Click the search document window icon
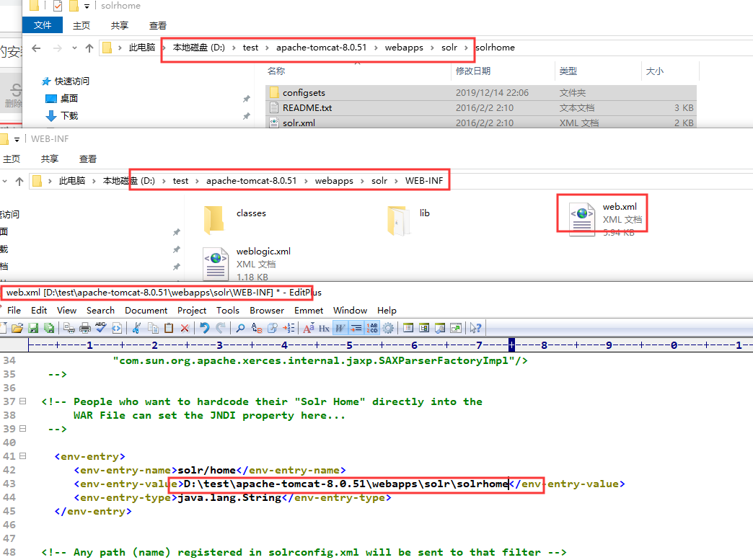This screenshot has width=753, height=560. (x=440, y=328)
